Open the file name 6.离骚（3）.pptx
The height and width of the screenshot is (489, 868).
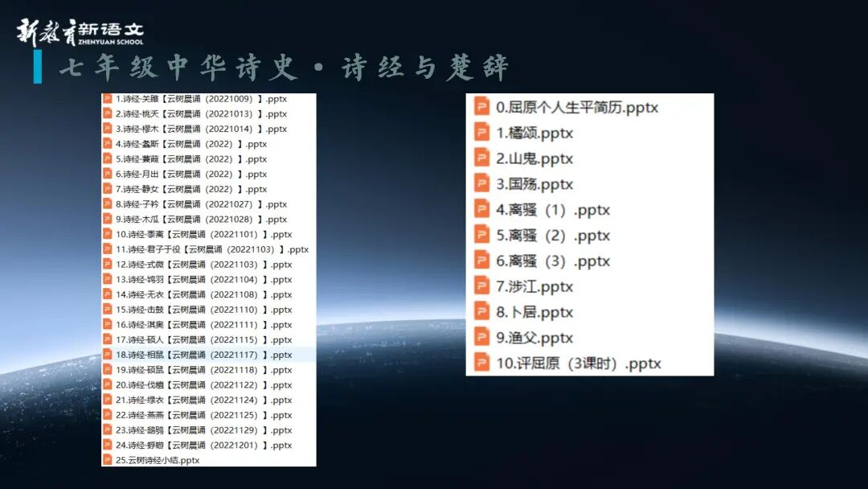click(x=553, y=261)
